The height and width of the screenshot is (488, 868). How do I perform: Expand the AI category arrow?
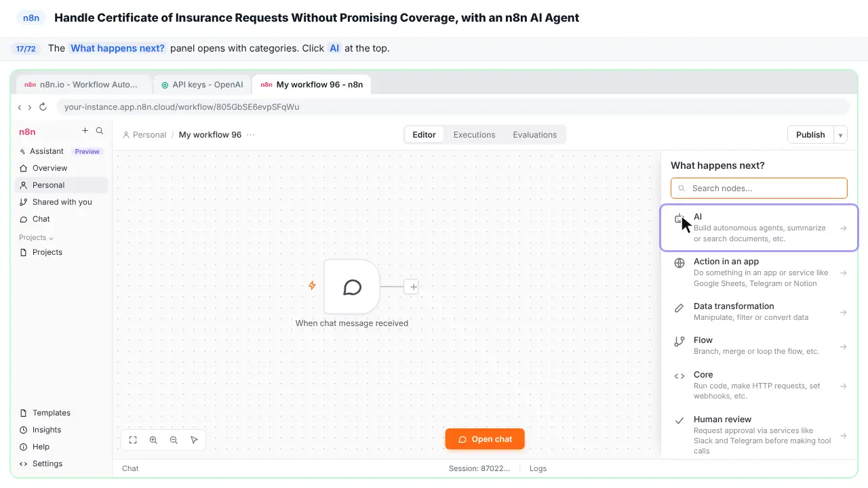(x=843, y=228)
